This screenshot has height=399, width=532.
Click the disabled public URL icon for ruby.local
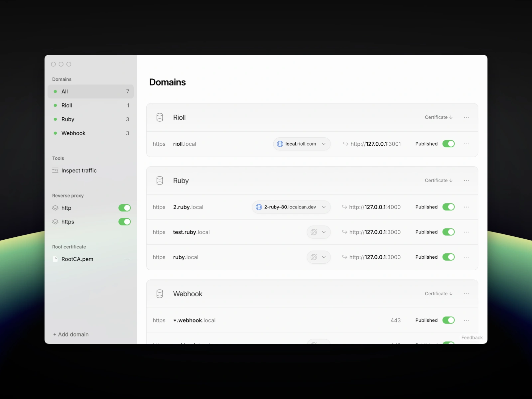tap(314, 257)
